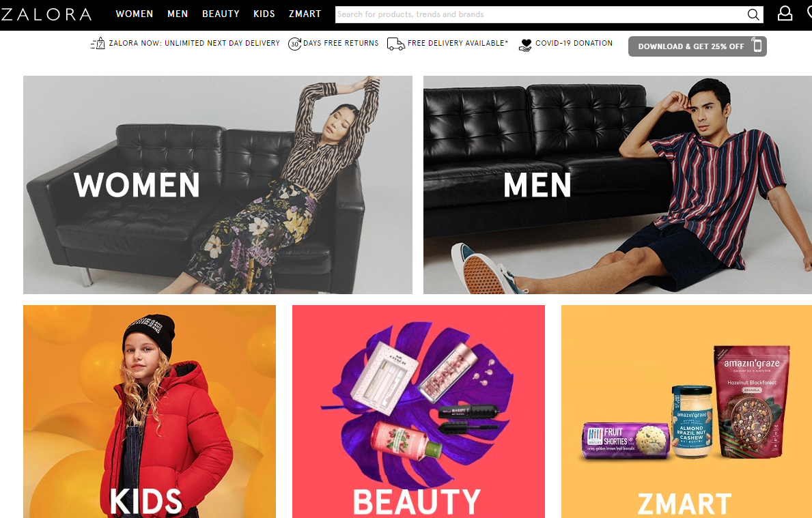Viewport: 812px width, 518px height.
Task: Select KIDS in the top navigation
Action: [264, 14]
